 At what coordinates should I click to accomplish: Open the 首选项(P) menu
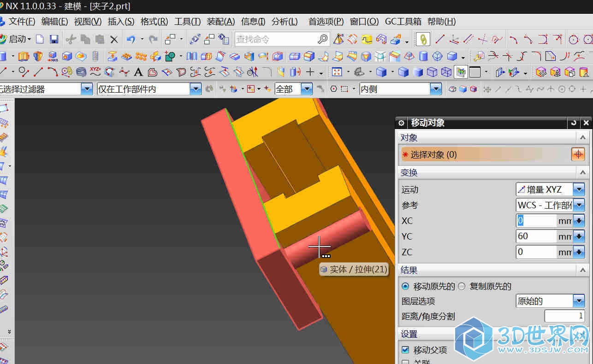pyautogui.click(x=326, y=22)
